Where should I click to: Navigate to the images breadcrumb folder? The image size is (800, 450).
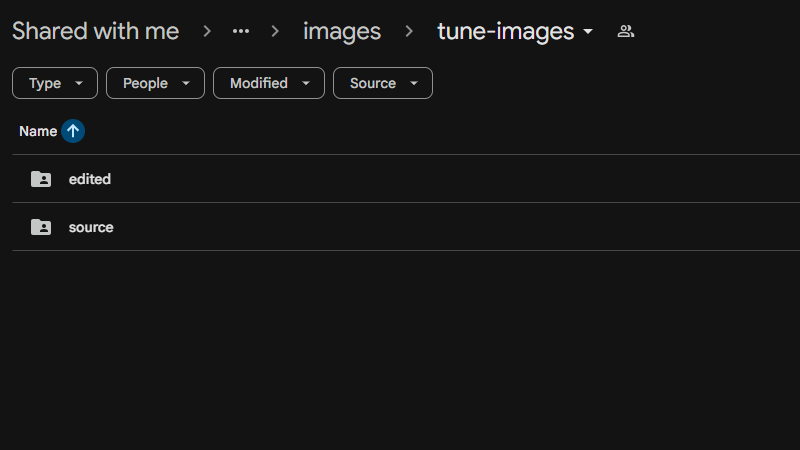point(341,31)
